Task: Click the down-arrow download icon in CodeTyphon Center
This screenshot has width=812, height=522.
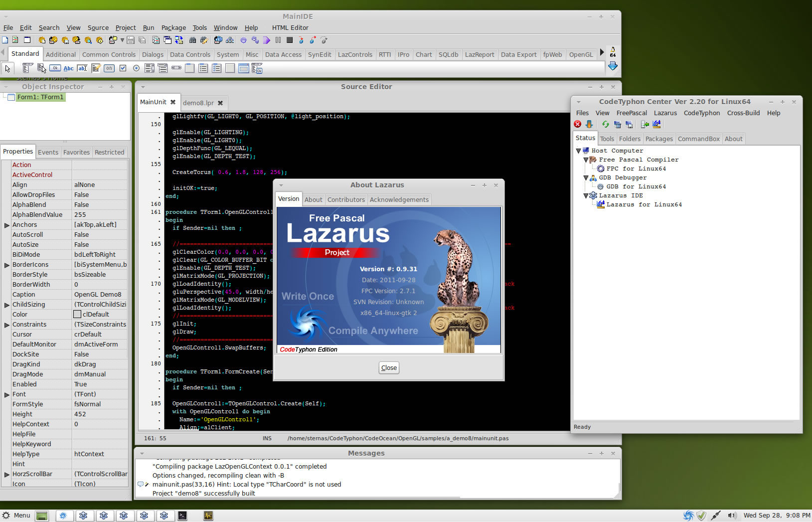Action: (589, 124)
